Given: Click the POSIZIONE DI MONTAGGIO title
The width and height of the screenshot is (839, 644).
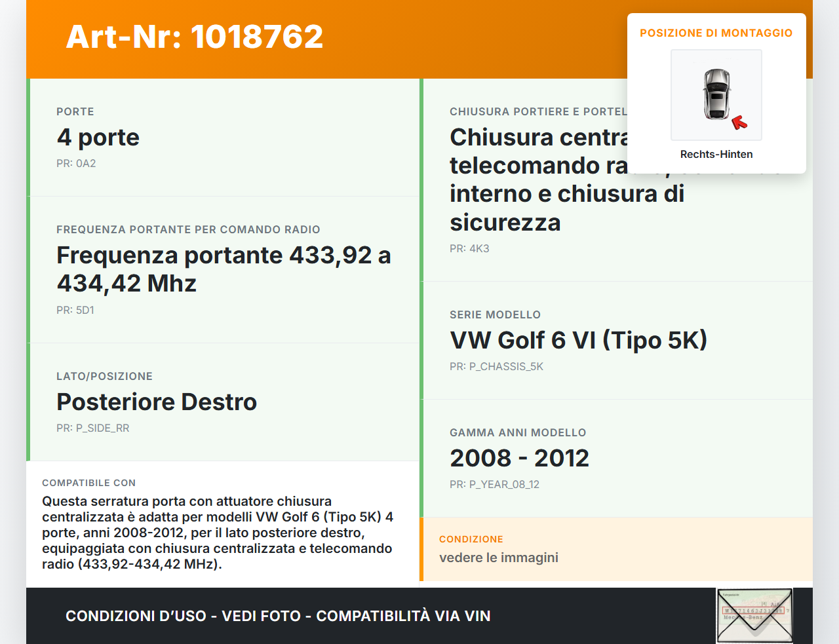Looking at the screenshot, I should coord(716,33).
